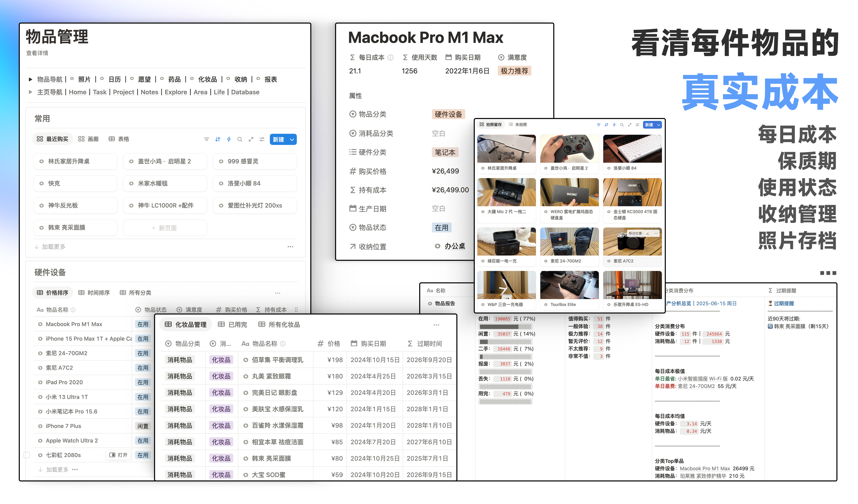Switch to the 已用完 cosmetics tab

[x=233, y=325]
